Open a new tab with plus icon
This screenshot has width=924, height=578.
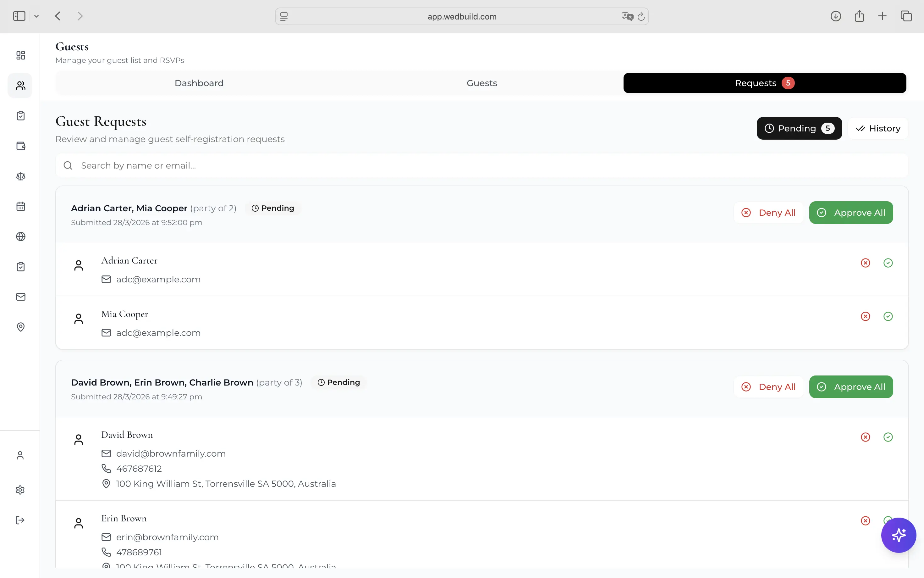883,16
